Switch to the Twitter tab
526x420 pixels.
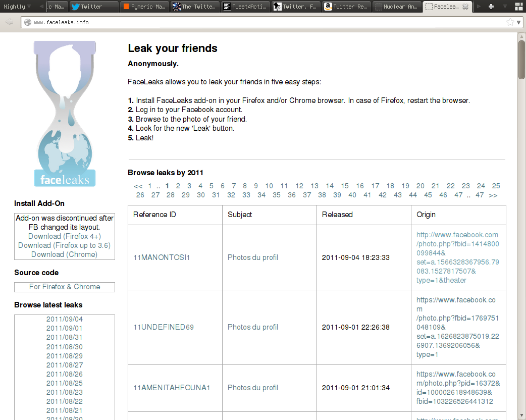tap(93, 7)
